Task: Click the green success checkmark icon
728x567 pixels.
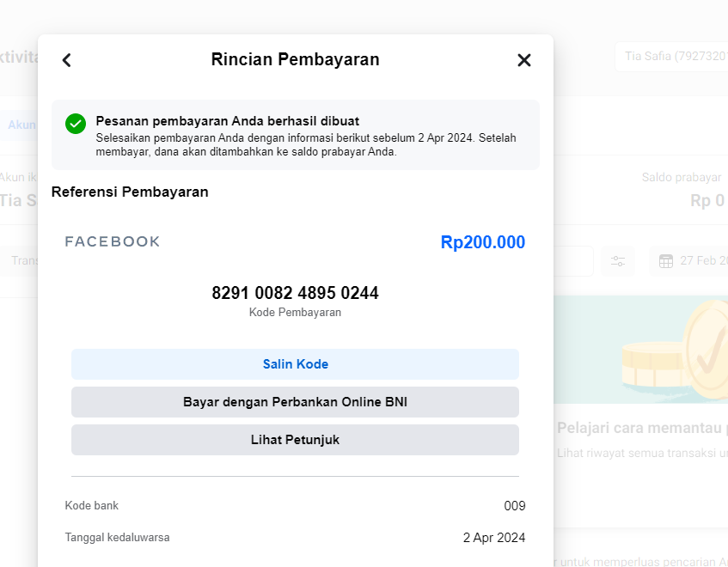Action: [76, 124]
